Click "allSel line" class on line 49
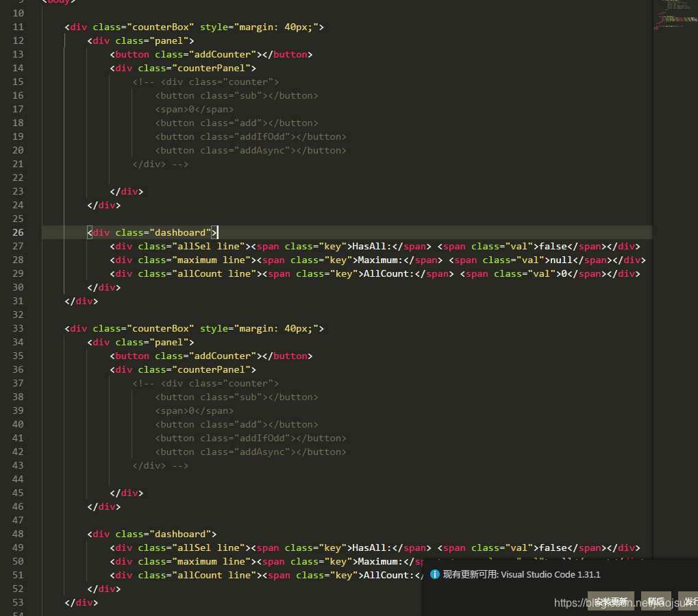The image size is (698, 616). coord(208,548)
